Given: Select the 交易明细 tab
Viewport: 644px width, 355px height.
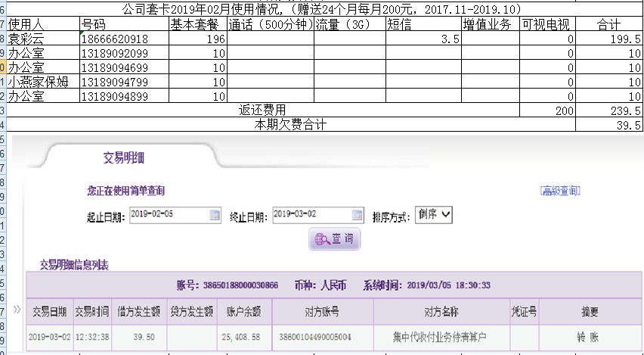Looking at the screenshot, I should coord(123,157).
